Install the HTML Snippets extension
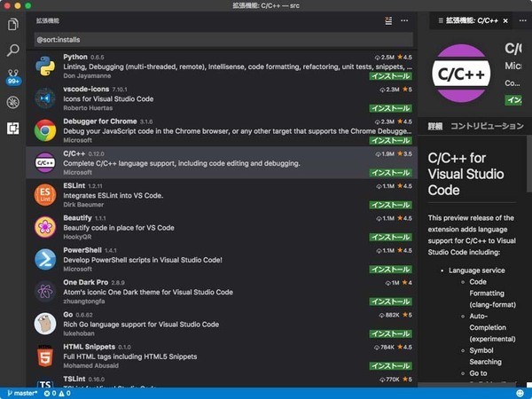The image size is (532, 399). click(390, 366)
